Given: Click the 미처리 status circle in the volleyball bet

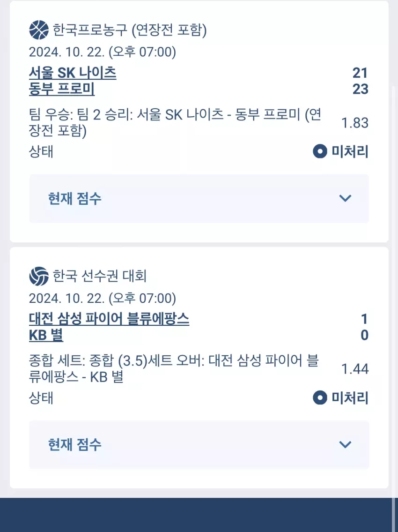Looking at the screenshot, I should [x=320, y=397].
